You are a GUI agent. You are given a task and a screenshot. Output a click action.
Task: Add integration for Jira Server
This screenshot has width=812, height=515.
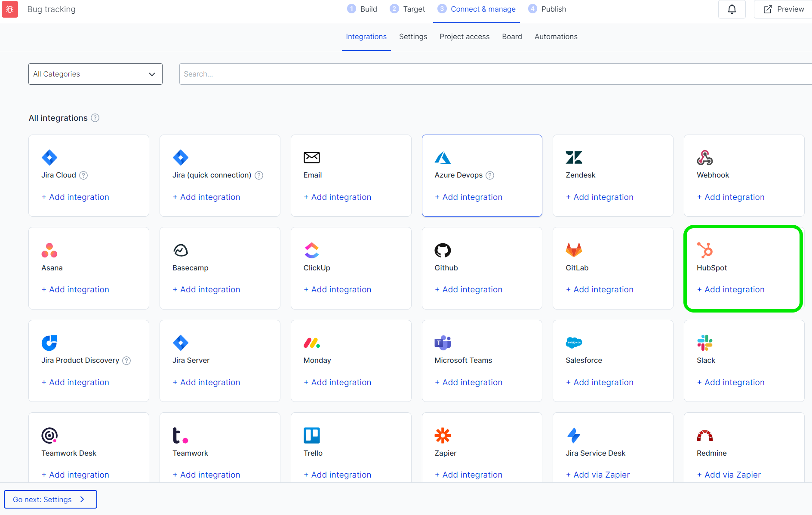point(206,383)
